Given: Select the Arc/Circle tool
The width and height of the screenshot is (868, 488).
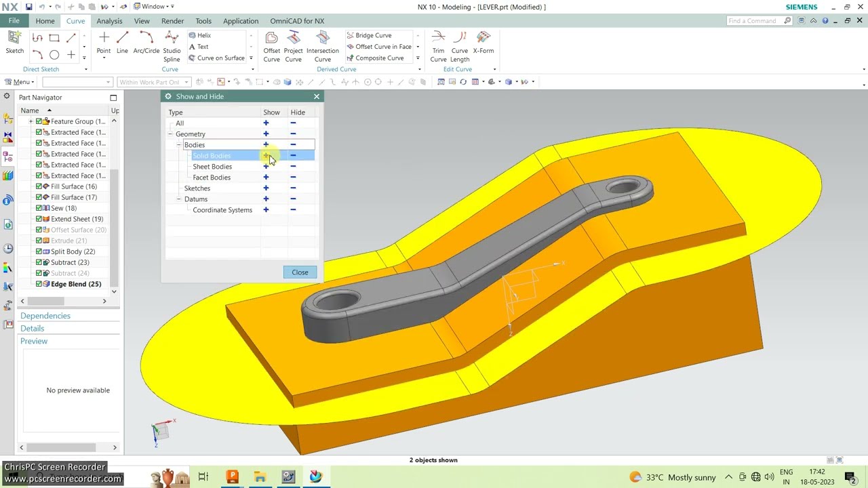Looking at the screenshot, I should tap(146, 43).
